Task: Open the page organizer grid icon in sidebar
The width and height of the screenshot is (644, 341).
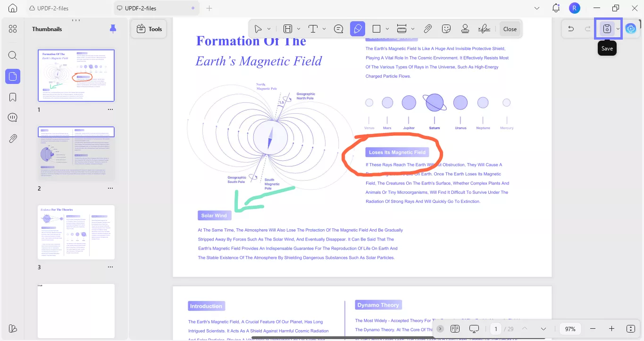Action: [x=13, y=29]
